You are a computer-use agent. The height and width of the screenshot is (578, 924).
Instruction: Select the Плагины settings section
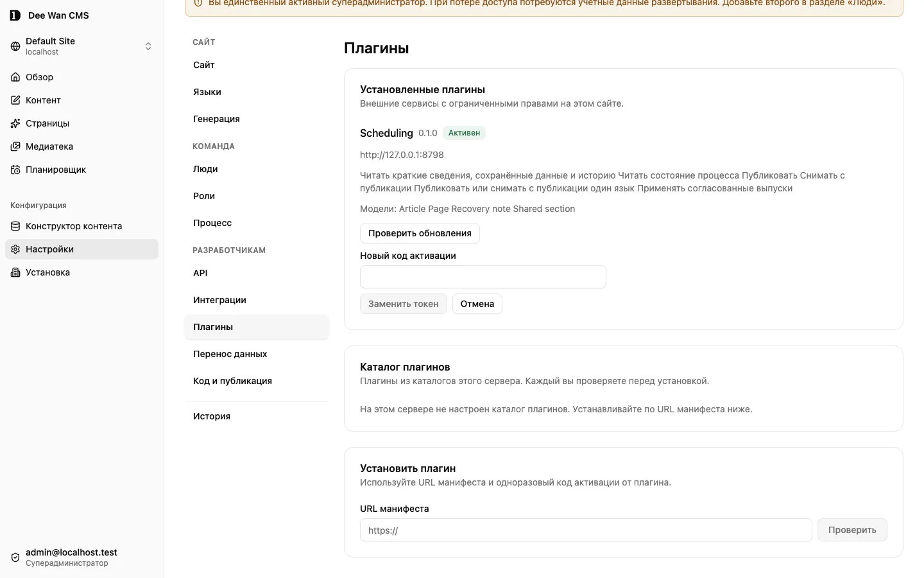(x=257, y=327)
